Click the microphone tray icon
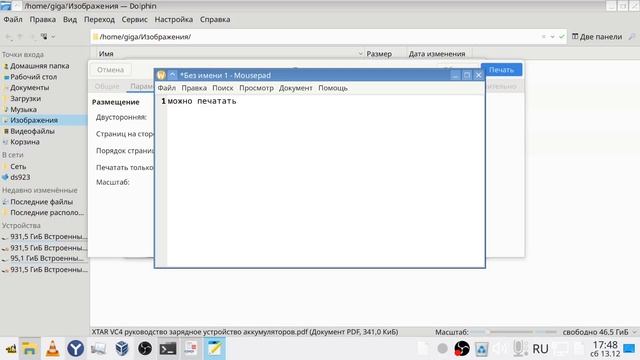 (519, 348)
